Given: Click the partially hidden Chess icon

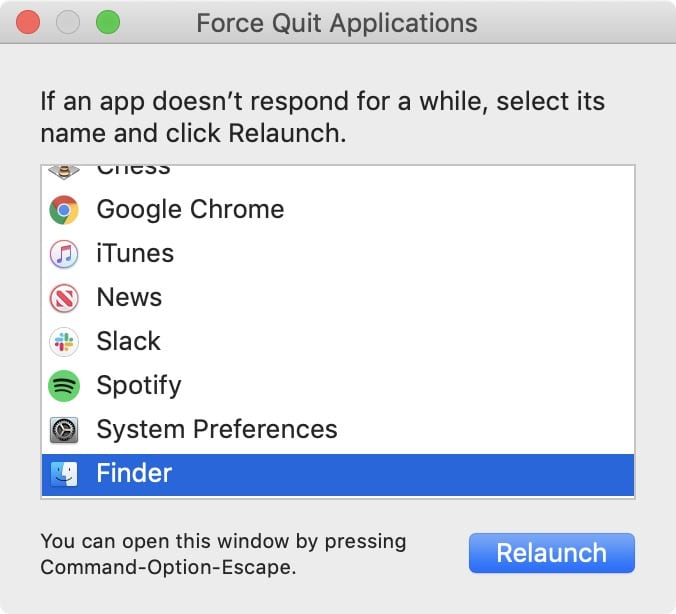Looking at the screenshot, I should 64,171.
